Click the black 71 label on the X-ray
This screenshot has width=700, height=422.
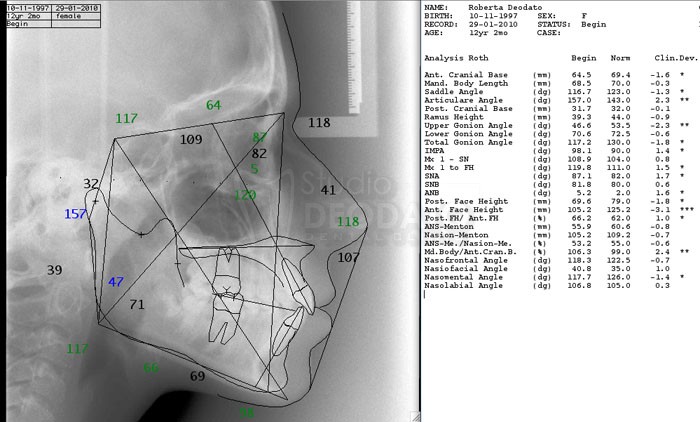137,305
